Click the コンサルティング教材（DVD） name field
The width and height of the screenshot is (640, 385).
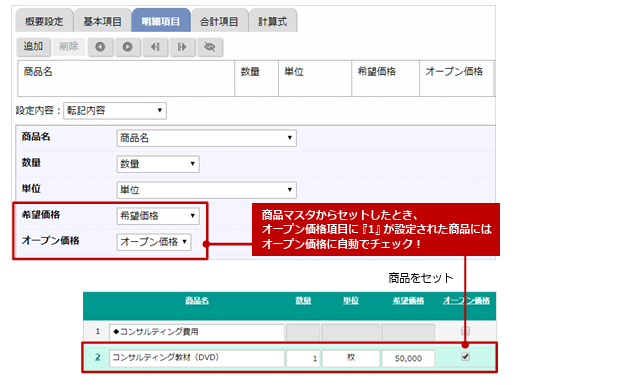pos(197,358)
